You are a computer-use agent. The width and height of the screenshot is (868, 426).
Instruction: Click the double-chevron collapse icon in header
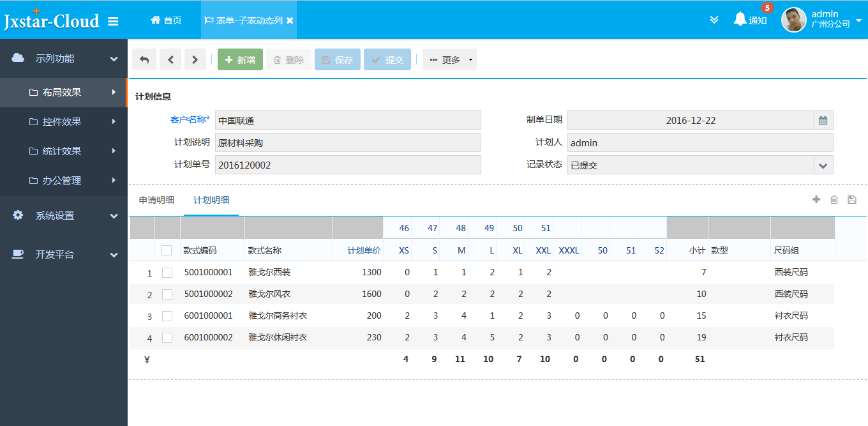714,20
